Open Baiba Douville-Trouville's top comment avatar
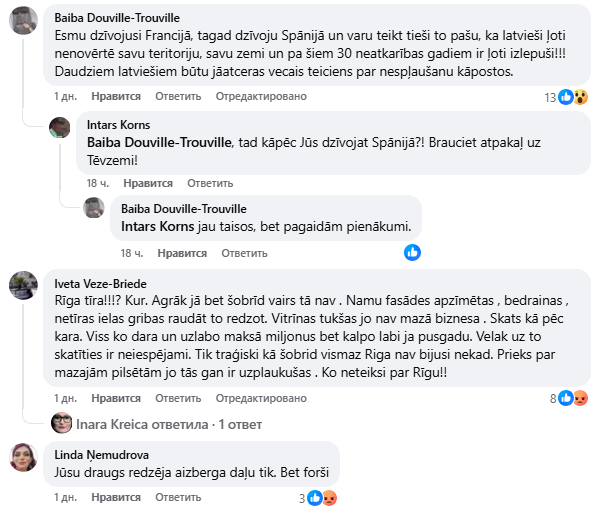Viewport: 614px width, 510px height. point(24,20)
